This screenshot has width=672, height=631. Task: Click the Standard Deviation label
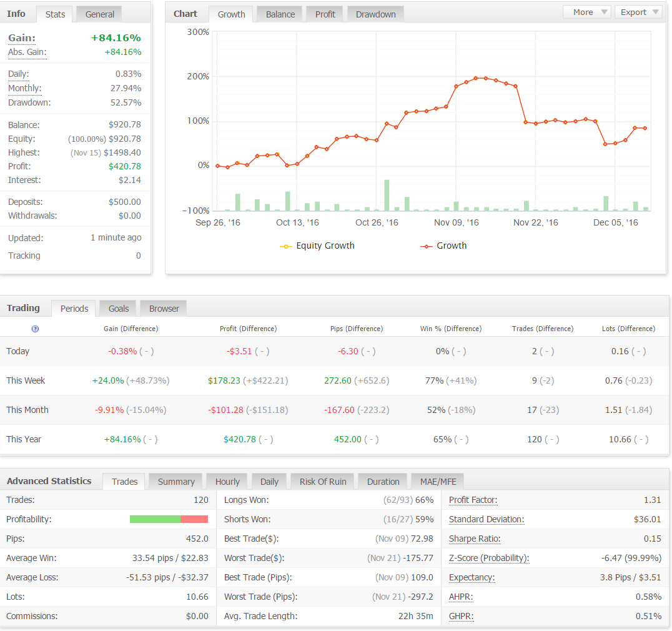[487, 520]
